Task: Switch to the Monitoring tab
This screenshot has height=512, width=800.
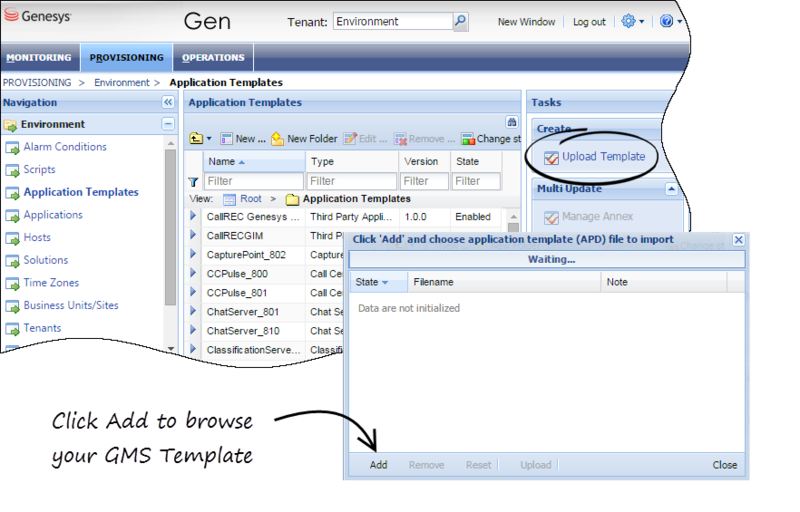Action: (x=39, y=58)
